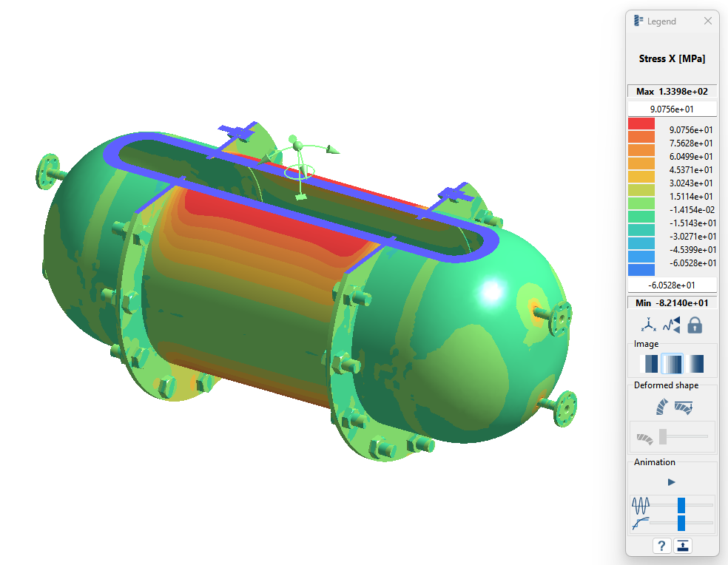Click the legend value -4.5399e+01

click(x=692, y=250)
